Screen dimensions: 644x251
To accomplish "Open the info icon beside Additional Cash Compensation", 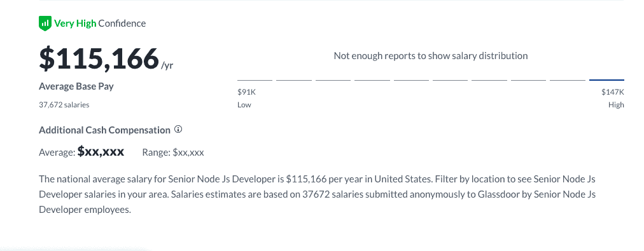I will tap(178, 130).
